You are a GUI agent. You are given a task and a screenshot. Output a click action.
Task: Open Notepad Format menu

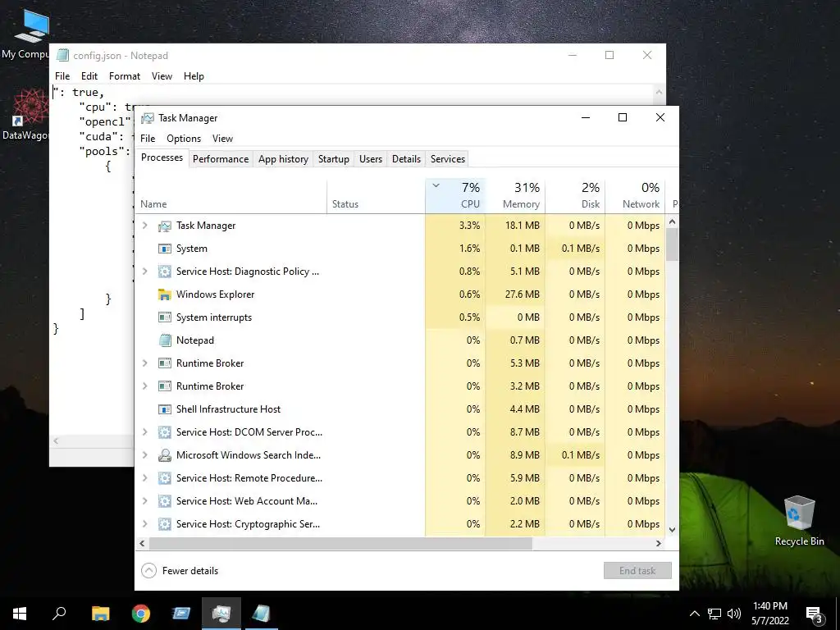pyautogui.click(x=125, y=76)
